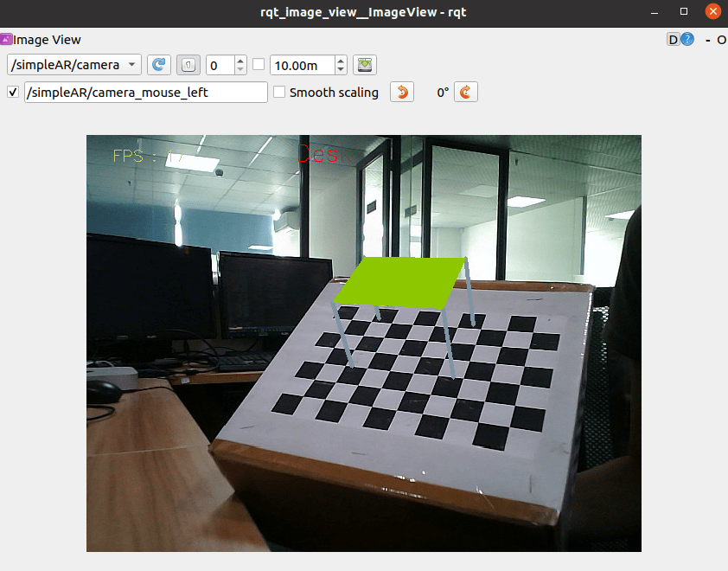Screen dimensions: 728x571
Task: Click the zoom to original size button
Action: (188, 65)
